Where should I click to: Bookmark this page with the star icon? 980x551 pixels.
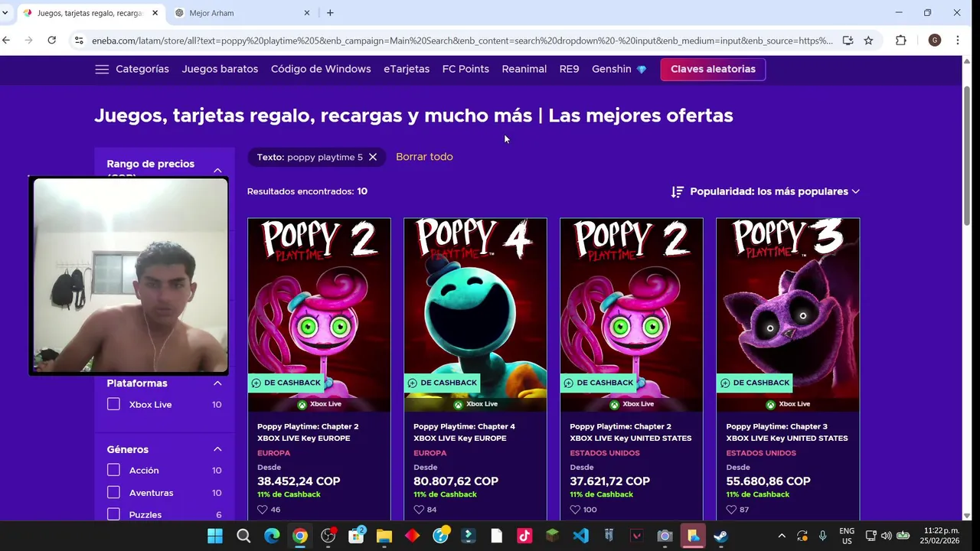tap(868, 41)
